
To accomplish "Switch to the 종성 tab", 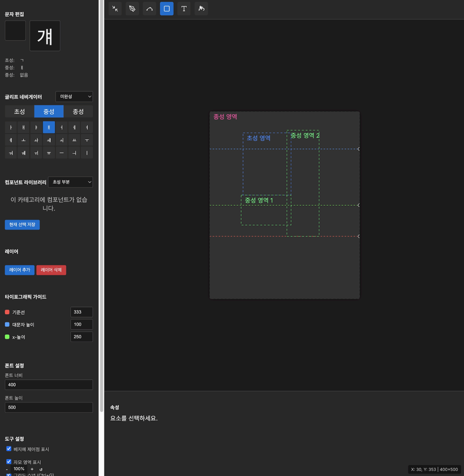I will pos(78,111).
